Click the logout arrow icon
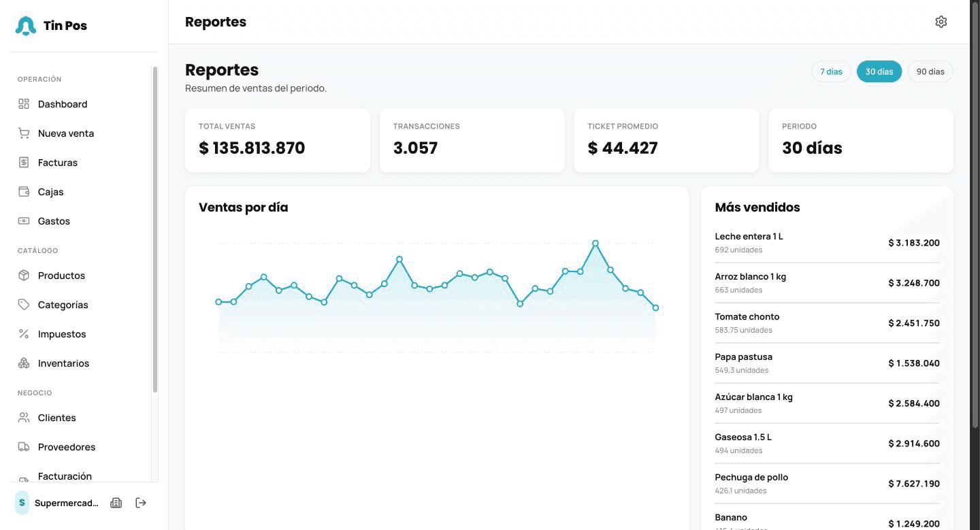 (141, 503)
